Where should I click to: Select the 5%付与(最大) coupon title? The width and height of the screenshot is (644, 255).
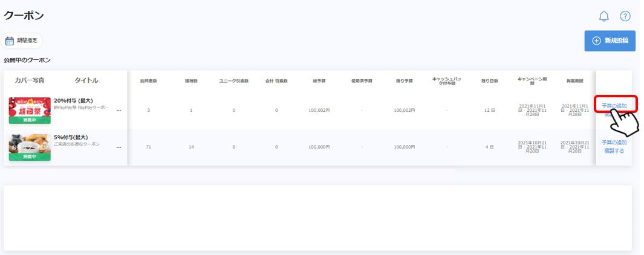click(x=71, y=137)
